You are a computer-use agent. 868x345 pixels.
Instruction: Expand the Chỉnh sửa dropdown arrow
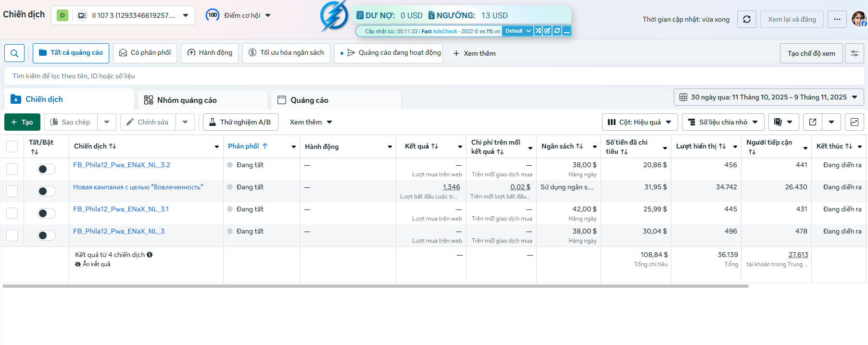(x=185, y=122)
